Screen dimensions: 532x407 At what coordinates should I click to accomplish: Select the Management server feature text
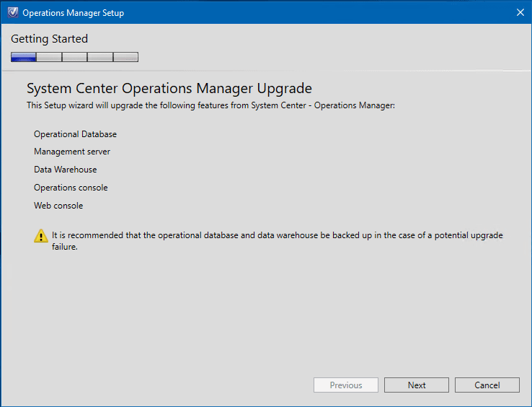(x=72, y=152)
